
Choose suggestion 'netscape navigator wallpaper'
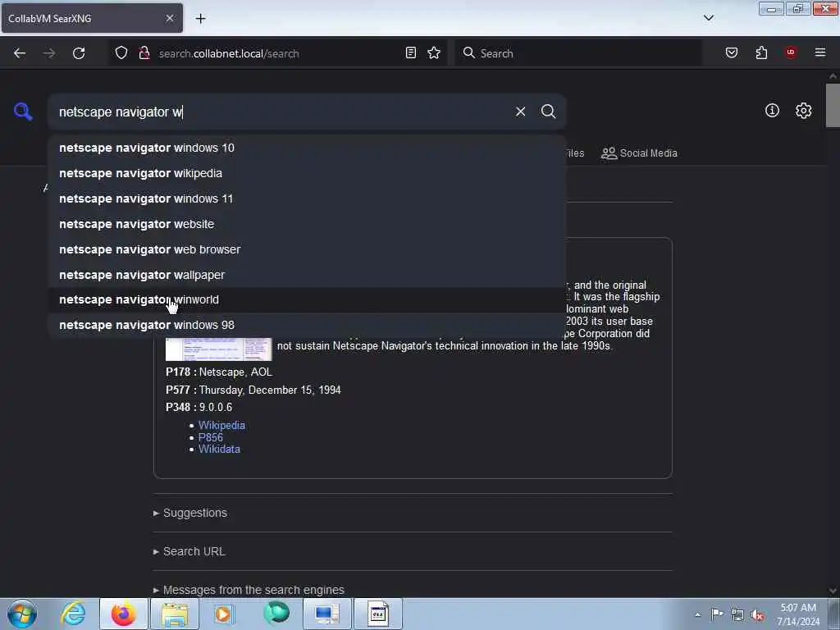coord(307,275)
